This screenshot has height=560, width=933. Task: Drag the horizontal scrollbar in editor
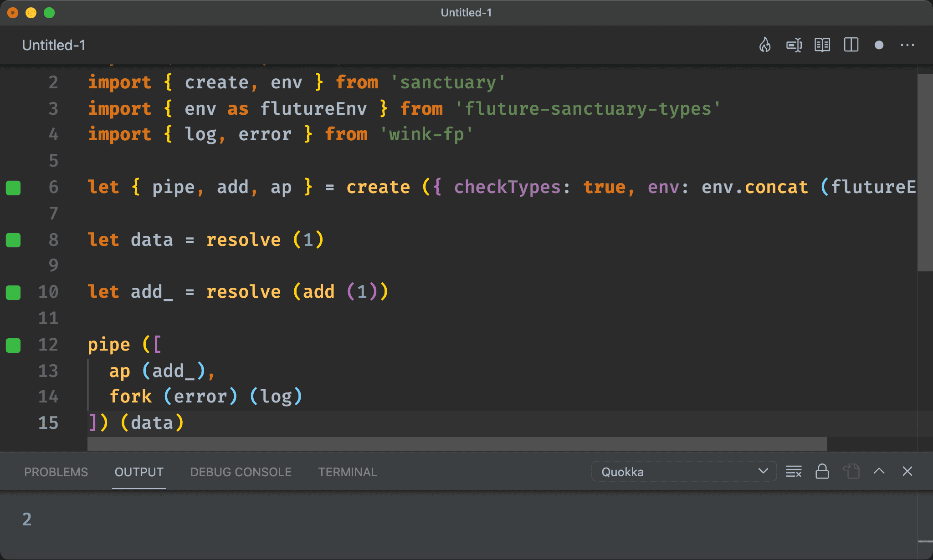[455, 442]
